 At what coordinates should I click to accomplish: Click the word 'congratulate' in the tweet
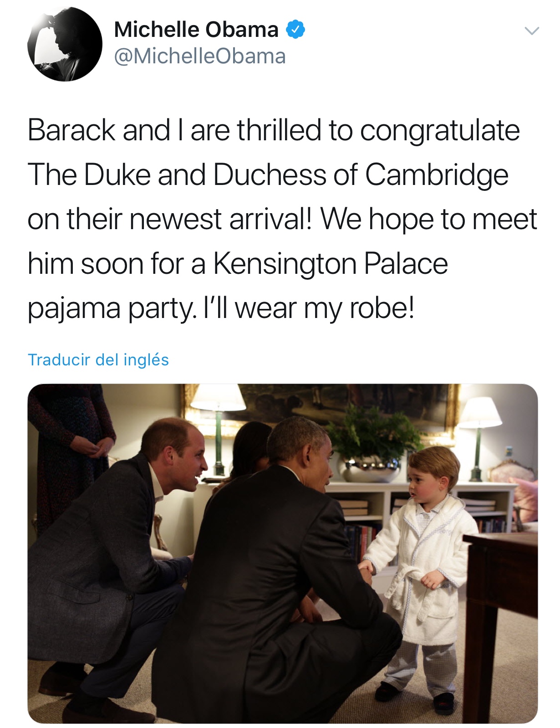pos(440,131)
